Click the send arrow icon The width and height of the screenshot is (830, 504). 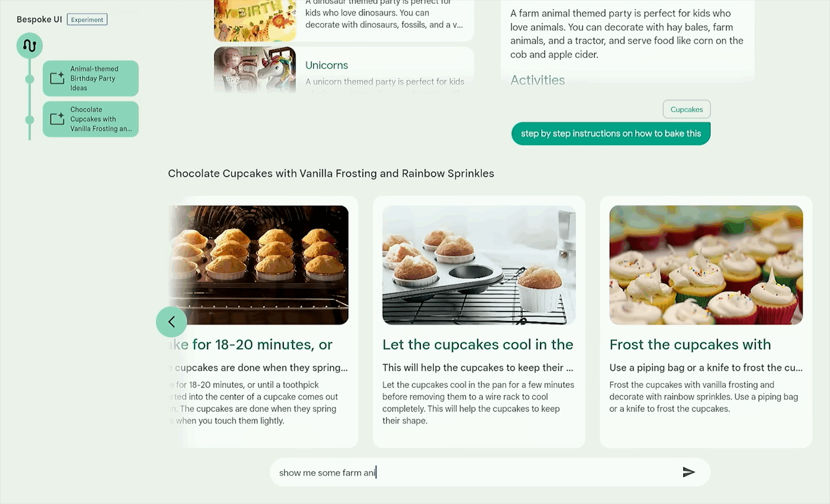[x=689, y=472]
